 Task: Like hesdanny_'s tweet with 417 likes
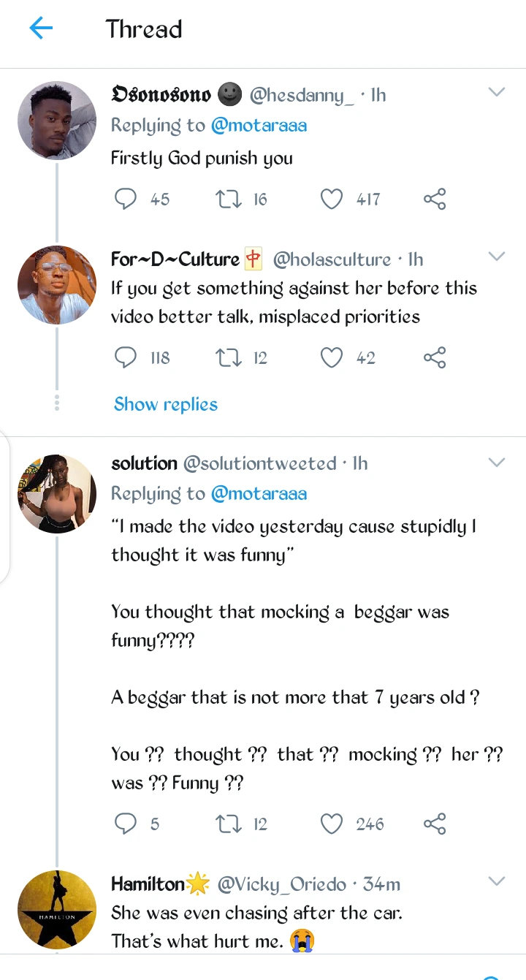click(x=332, y=199)
